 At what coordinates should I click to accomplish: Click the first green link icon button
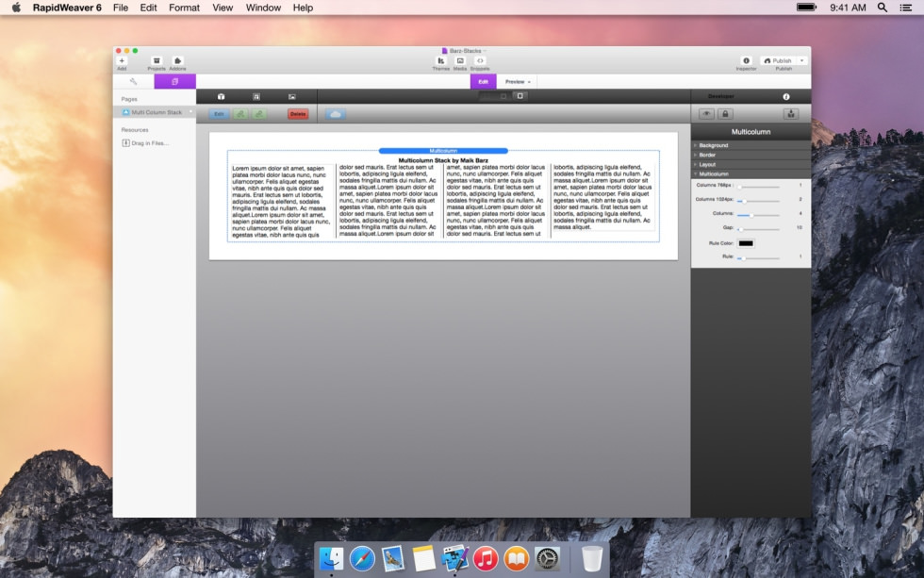tap(240, 114)
